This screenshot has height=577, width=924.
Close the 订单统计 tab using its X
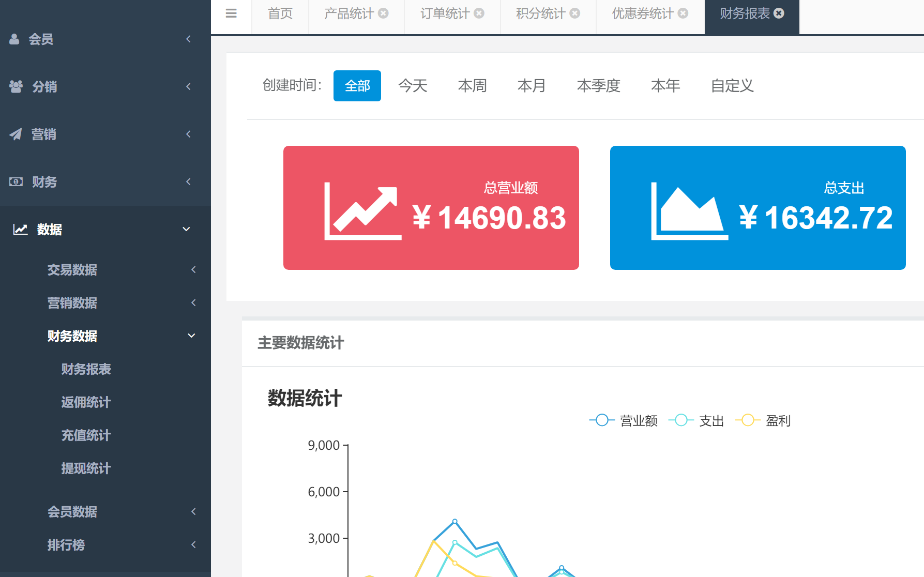pyautogui.click(x=479, y=13)
